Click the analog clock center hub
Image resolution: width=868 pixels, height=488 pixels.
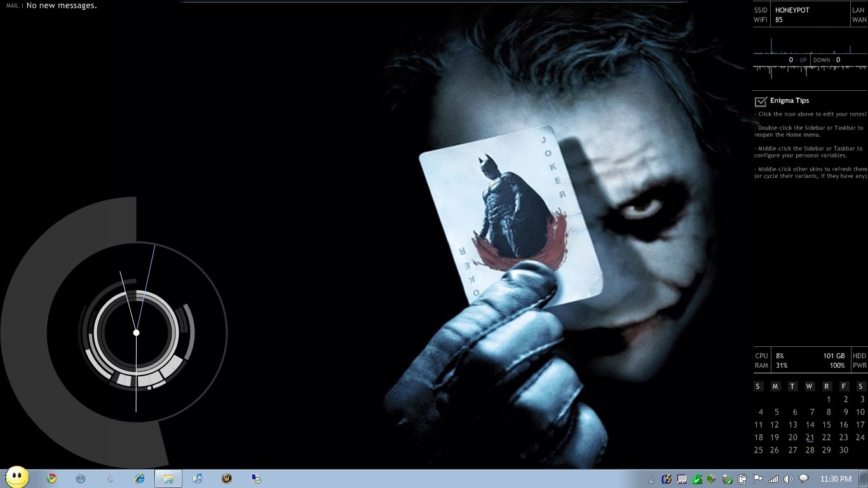136,332
